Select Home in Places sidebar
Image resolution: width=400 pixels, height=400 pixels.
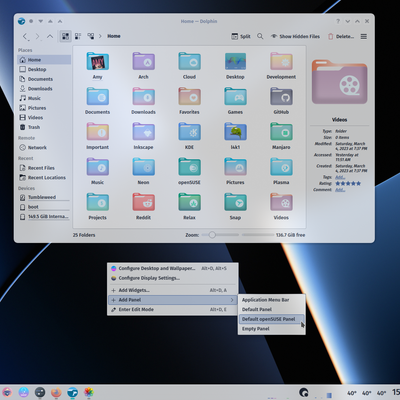pyautogui.click(x=44, y=60)
